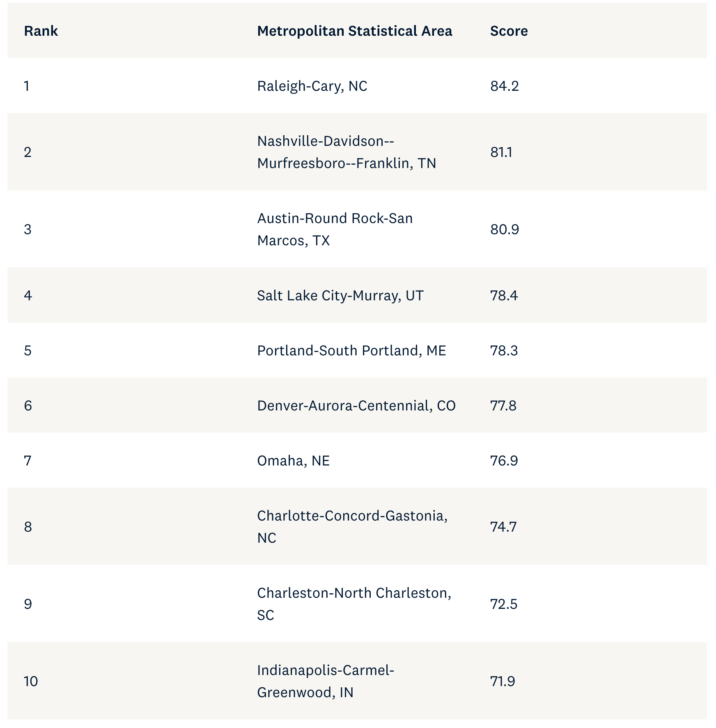The image size is (716, 728).
Task: Select Denver-Aurora-Centennial, CO cell
Action: point(356,405)
